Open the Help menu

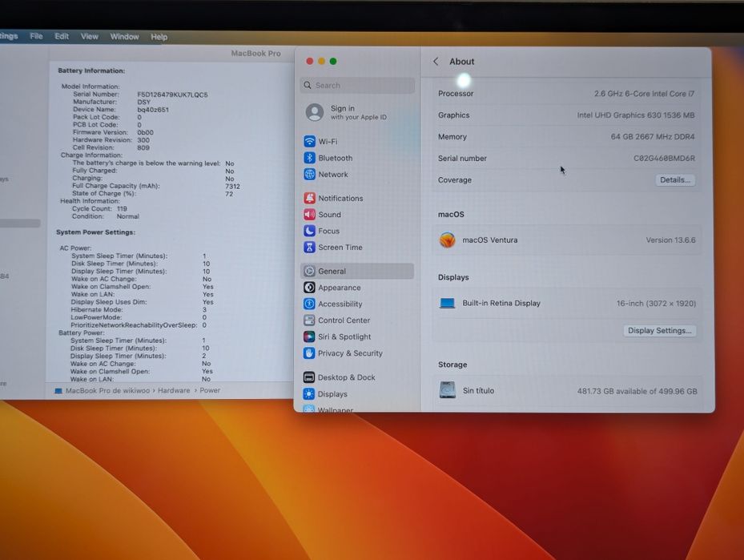[159, 37]
